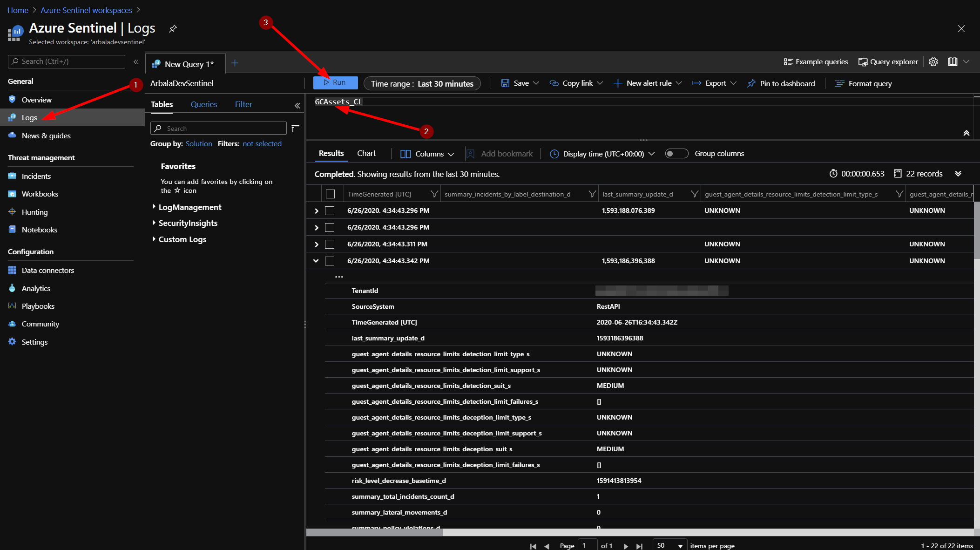Open Query explorer

[888, 61]
